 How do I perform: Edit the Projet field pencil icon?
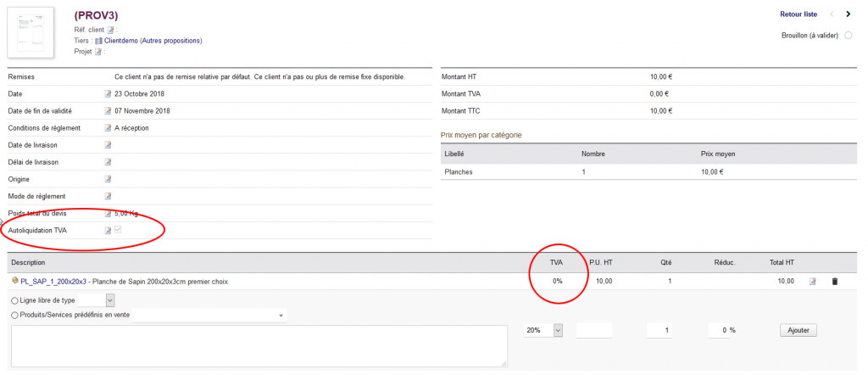tap(98, 52)
